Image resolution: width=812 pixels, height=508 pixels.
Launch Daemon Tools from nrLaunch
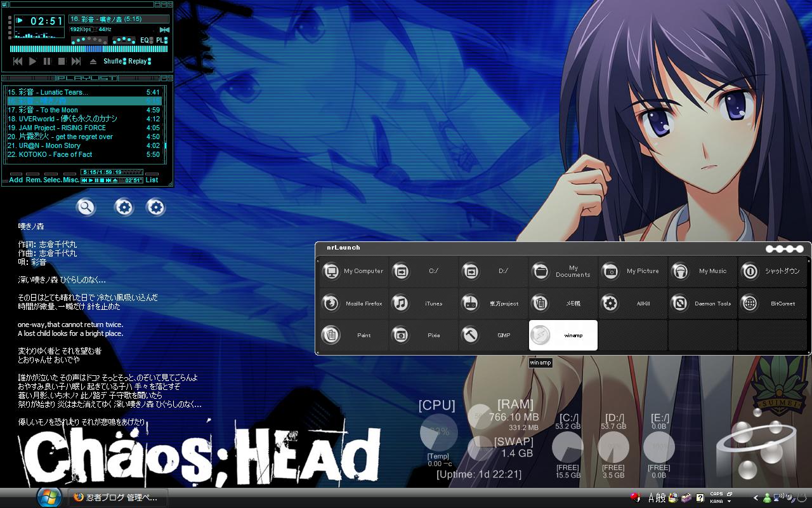coord(702,304)
